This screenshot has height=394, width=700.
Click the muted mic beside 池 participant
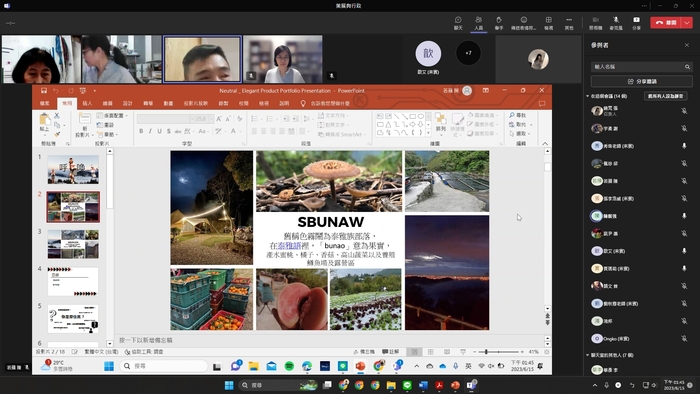pyautogui.click(x=684, y=321)
